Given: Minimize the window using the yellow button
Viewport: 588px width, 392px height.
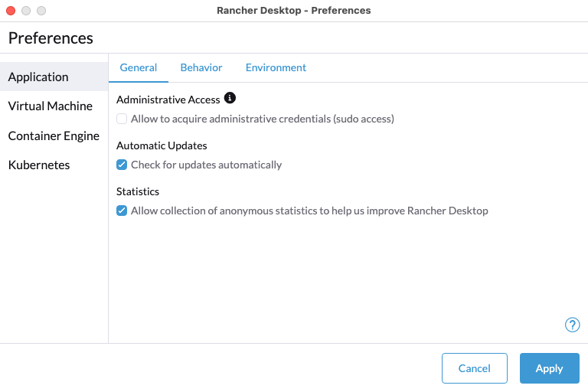Looking at the screenshot, I should (26, 11).
